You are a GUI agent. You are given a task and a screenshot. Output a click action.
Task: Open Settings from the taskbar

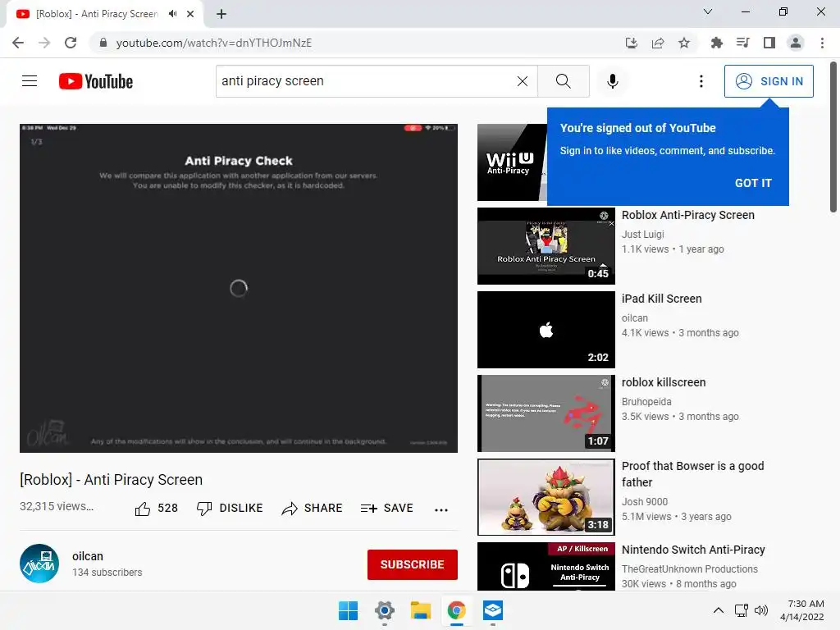click(384, 610)
